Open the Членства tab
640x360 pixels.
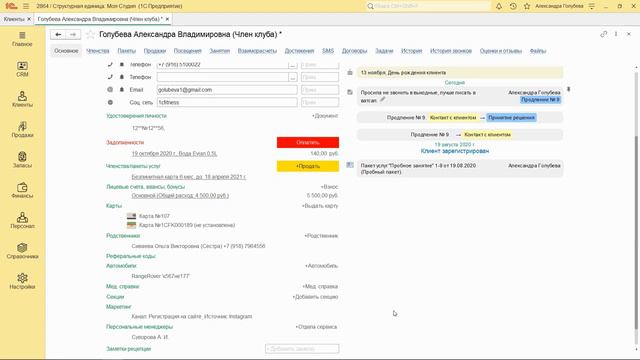click(x=98, y=51)
